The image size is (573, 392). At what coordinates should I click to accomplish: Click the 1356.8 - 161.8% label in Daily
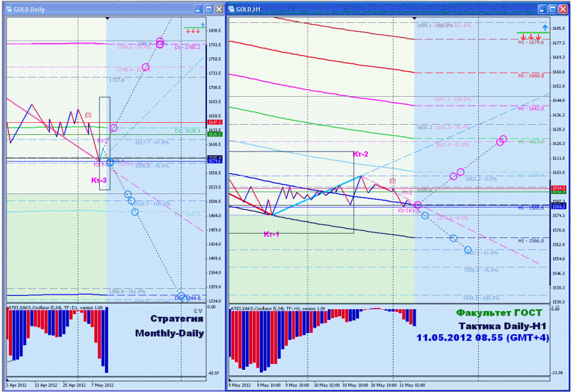click(127, 291)
